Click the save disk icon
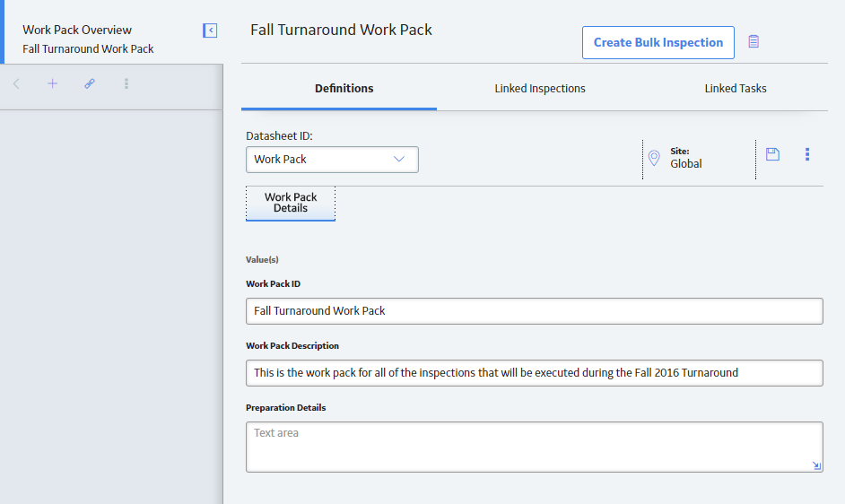The image size is (845, 504). pos(772,154)
